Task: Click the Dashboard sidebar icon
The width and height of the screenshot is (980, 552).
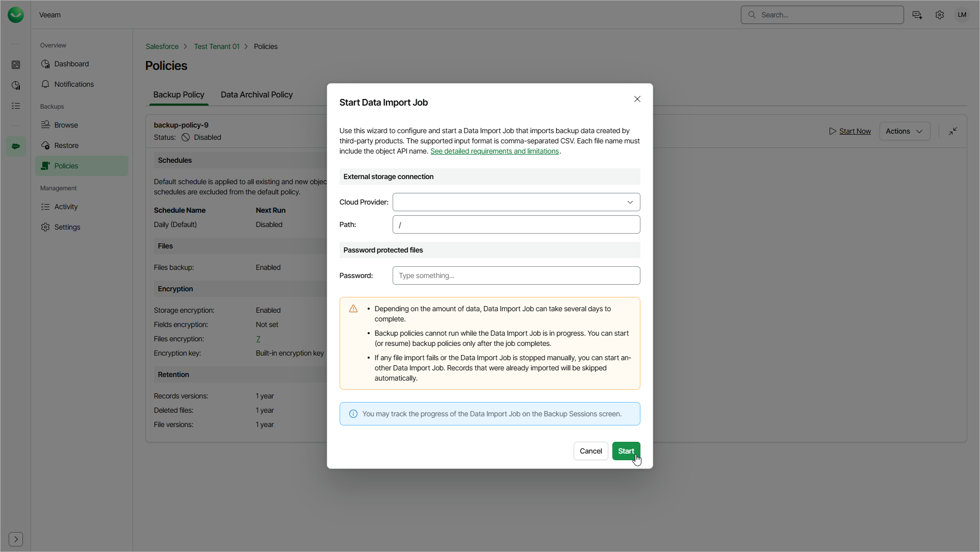Action: [45, 64]
